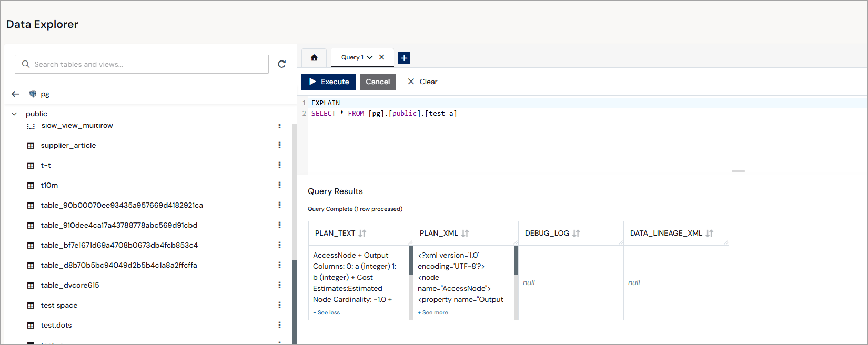This screenshot has width=868, height=345.
Task: Clear the query editor
Action: pyautogui.click(x=422, y=82)
